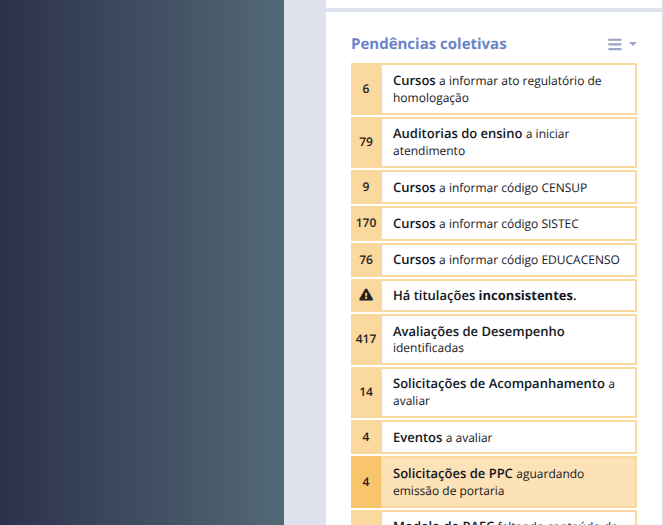The image size is (663, 525).
Task: Click the count badge 4 for Eventos
Action: pos(366,437)
